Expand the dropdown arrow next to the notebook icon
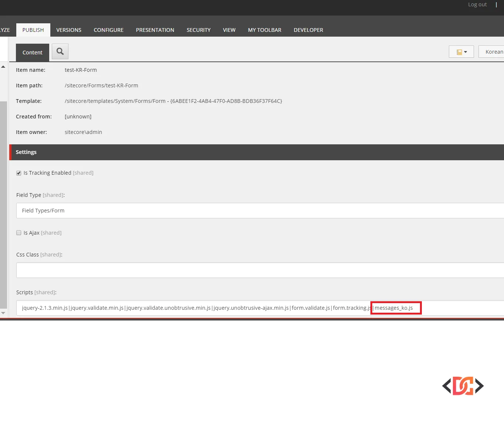This screenshot has width=504, height=433. point(467,51)
